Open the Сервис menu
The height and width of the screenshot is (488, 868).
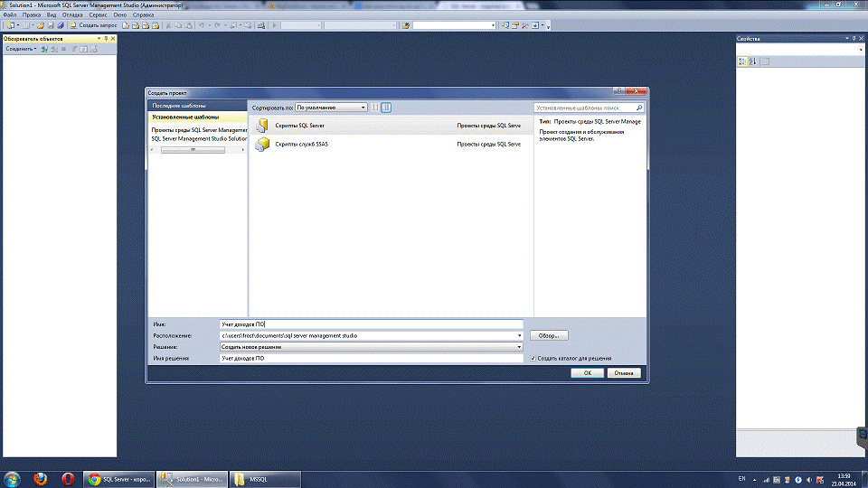point(99,16)
